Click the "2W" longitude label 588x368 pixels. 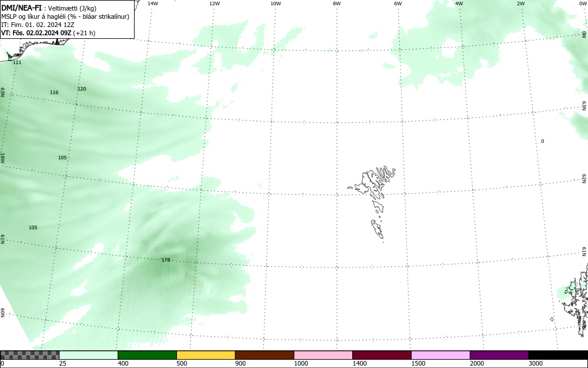click(x=521, y=4)
